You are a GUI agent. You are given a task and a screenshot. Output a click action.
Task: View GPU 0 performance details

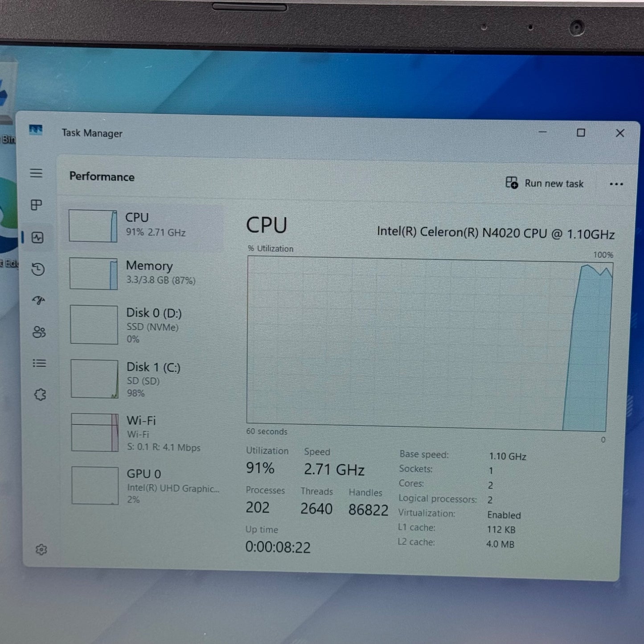pyautogui.click(x=147, y=486)
